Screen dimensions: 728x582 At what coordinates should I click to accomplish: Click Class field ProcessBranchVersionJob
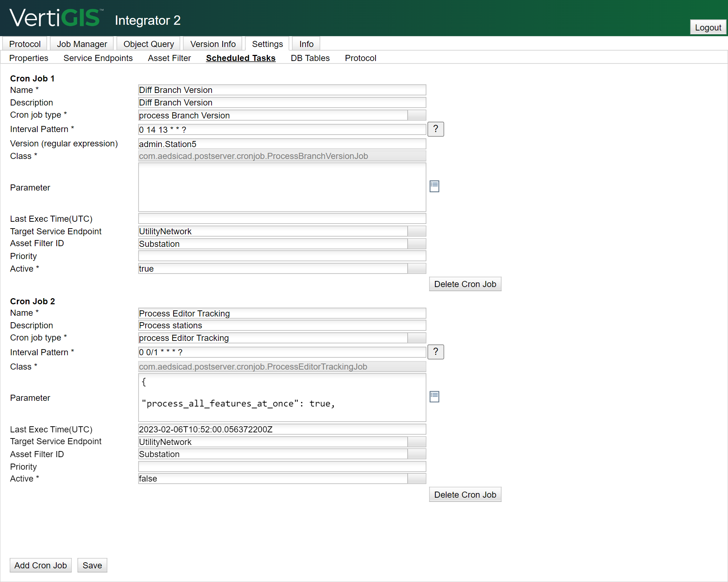tap(282, 156)
